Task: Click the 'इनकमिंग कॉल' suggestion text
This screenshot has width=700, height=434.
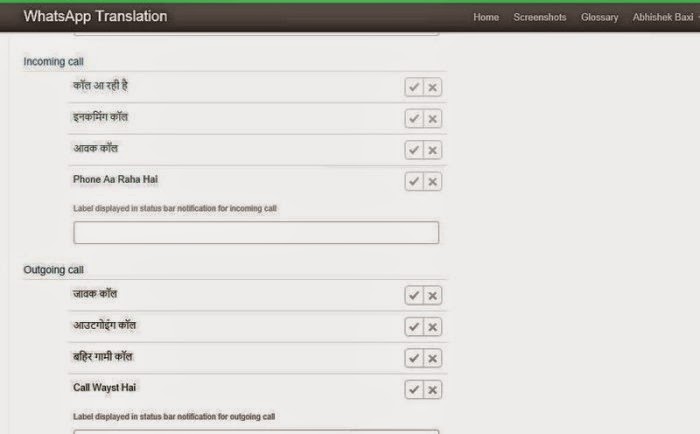Action: 100,117
